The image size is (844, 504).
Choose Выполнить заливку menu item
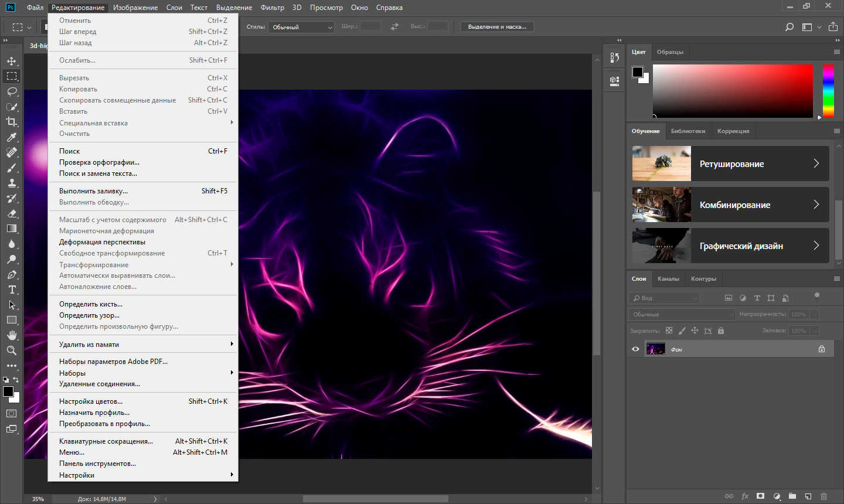(143, 190)
